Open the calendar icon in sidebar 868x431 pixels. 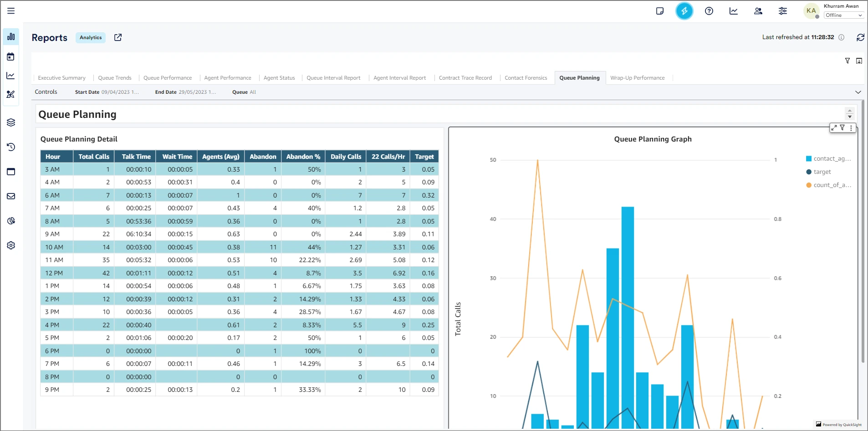pos(11,57)
